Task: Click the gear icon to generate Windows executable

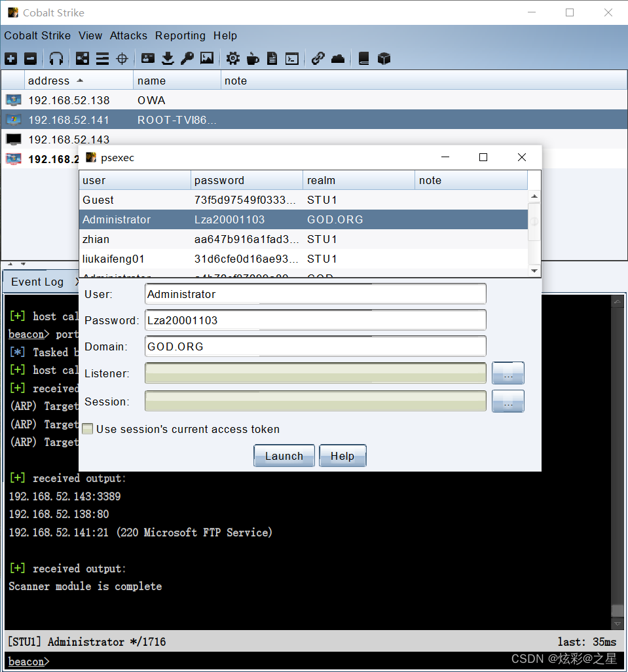Action: 233,58
